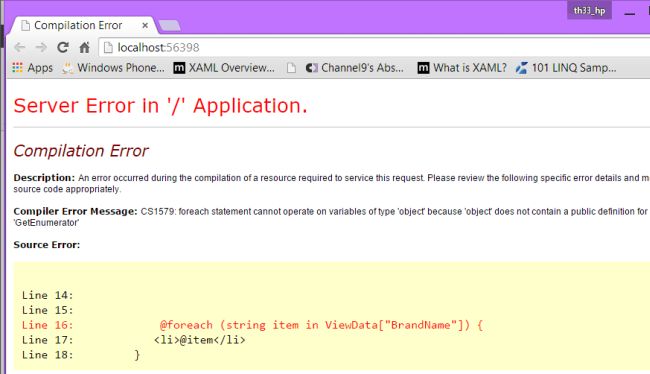The image size is (650, 374).
Task: Click the Compilation Error italic heading
Action: pyautogui.click(x=81, y=151)
